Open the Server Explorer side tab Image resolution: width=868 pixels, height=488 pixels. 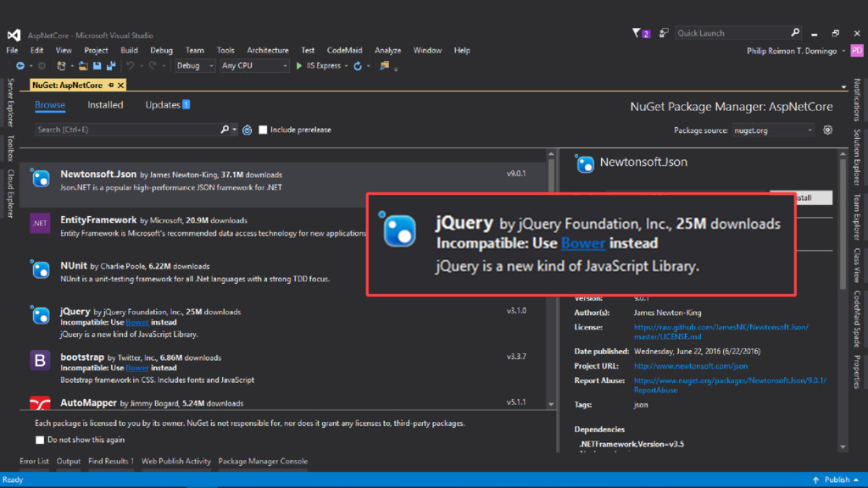pos(10,103)
